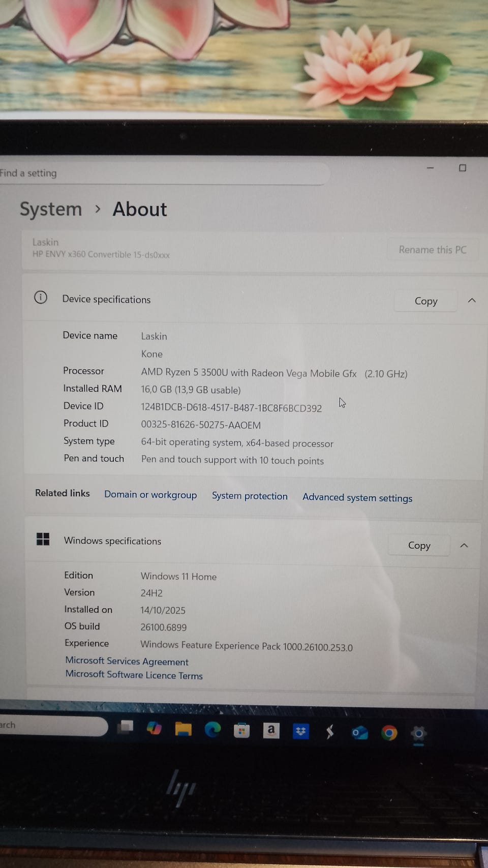Image resolution: width=488 pixels, height=868 pixels.
Task: Select the Device ID value text
Action: pos(231,408)
